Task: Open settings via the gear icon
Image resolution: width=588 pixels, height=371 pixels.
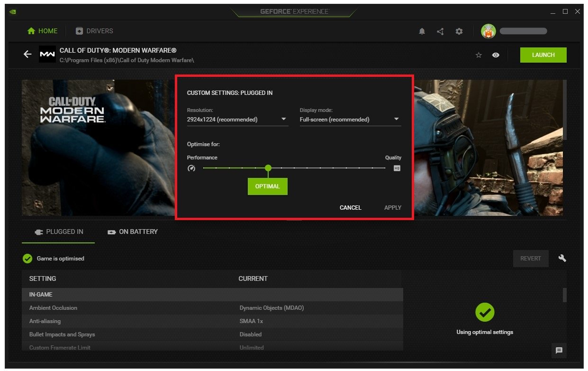Action: pos(459,31)
